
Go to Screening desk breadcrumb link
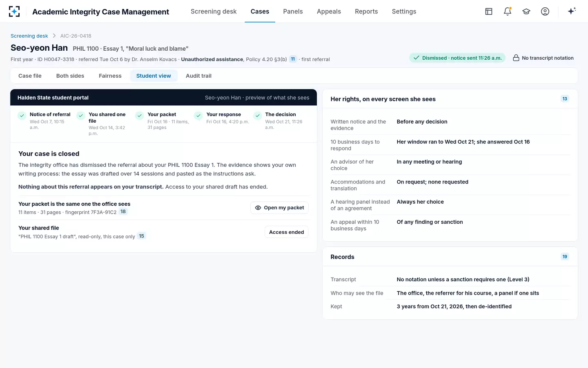pos(29,36)
